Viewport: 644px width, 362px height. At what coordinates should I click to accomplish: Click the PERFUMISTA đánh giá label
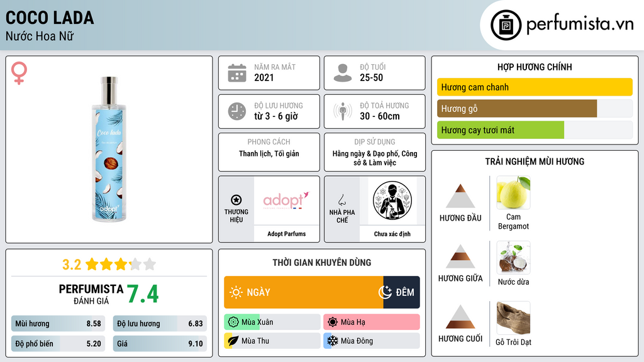tap(91, 294)
